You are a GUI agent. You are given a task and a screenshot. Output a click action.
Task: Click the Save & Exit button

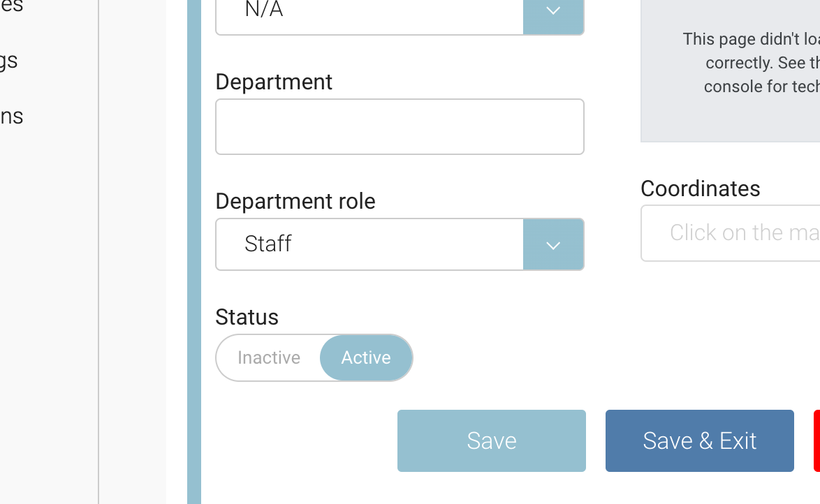point(699,440)
